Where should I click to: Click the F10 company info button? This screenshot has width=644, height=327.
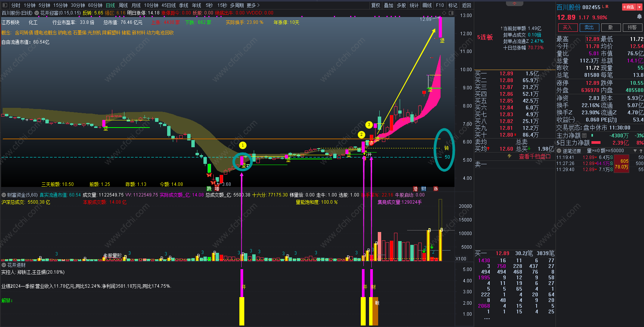(440, 5)
